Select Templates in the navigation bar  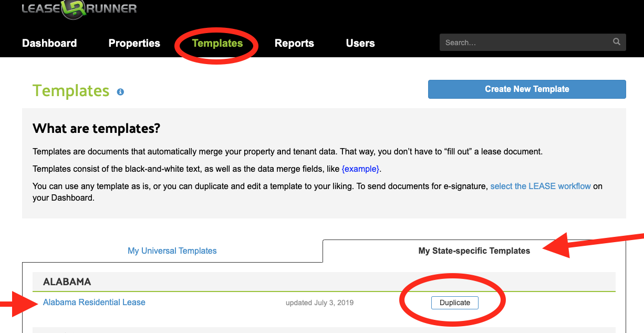coord(217,43)
